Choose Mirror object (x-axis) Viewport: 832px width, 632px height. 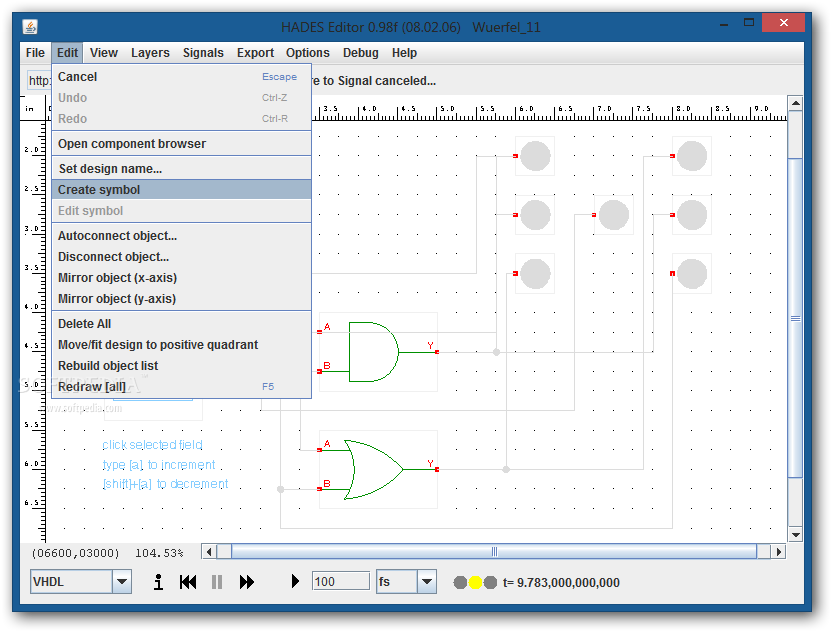181,278
